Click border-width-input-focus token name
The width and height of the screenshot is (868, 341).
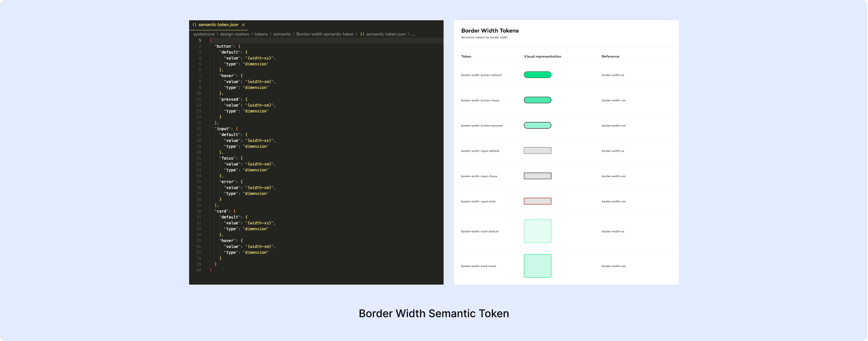(x=479, y=176)
